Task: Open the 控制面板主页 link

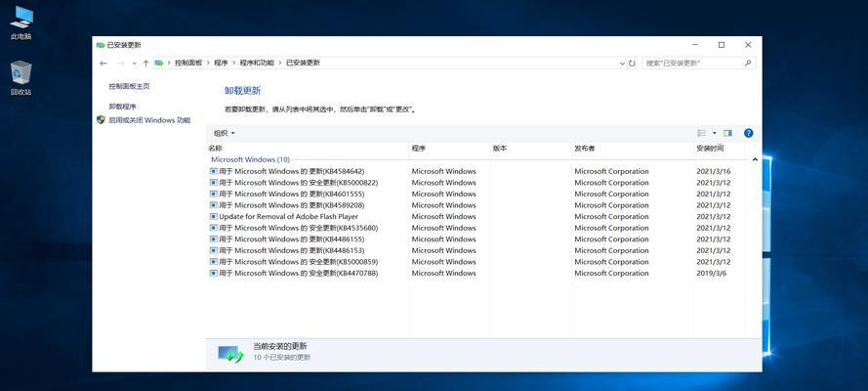Action: [x=129, y=86]
